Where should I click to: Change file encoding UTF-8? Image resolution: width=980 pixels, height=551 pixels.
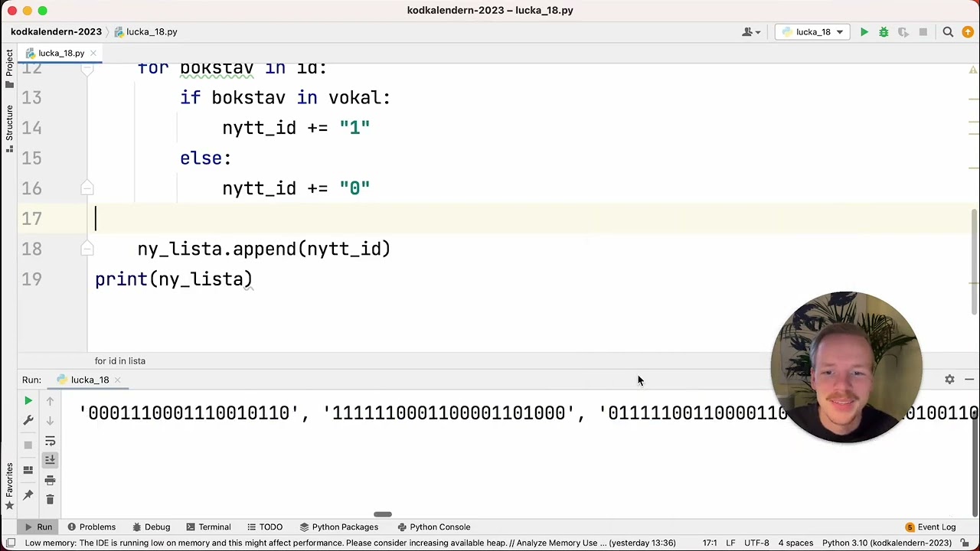[756, 543]
